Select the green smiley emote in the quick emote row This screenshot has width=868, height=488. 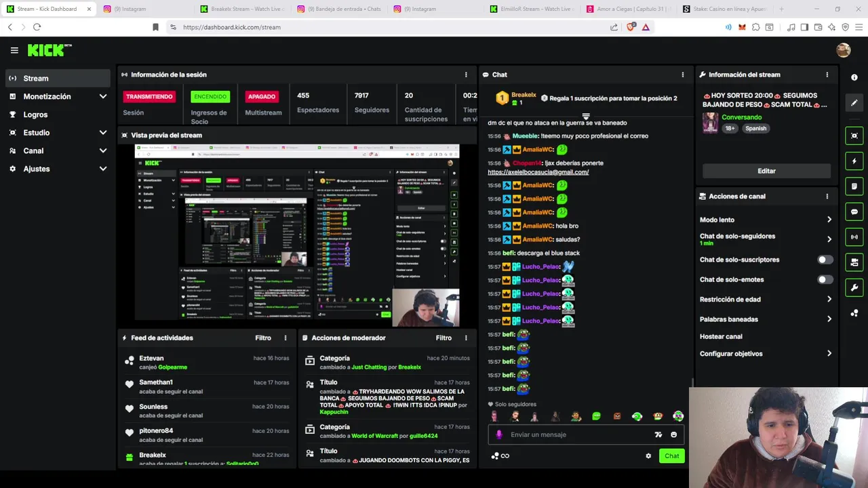(596, 416)
